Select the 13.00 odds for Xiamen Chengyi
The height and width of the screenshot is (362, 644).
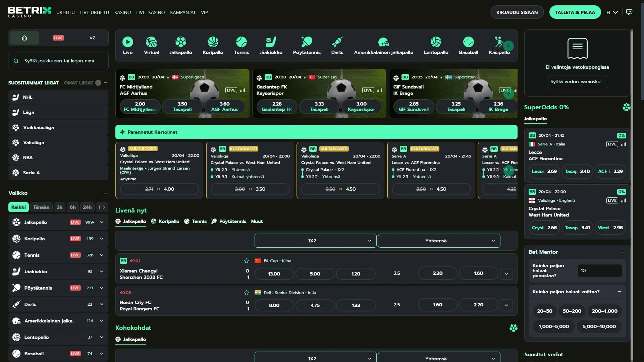tap(274, 274)
